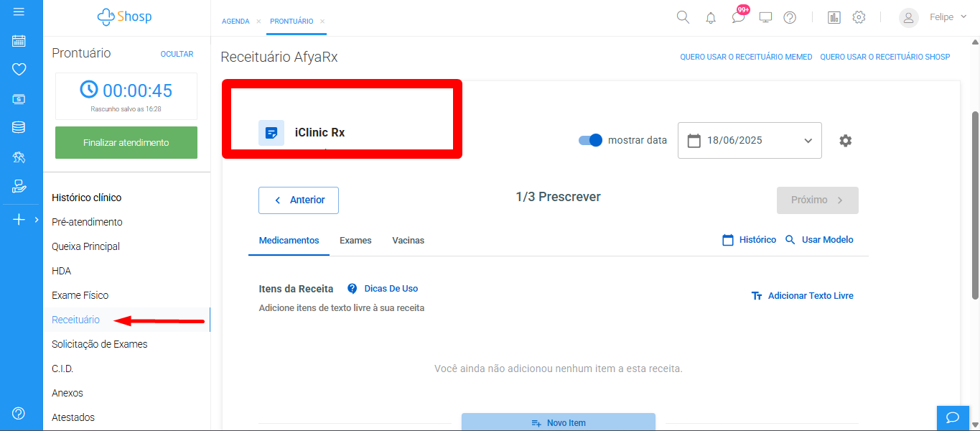The image size is (980, 431).
Task: Open the calendar icon in the left sidebar
Action: pyautogui.click(x=19, y=41)
